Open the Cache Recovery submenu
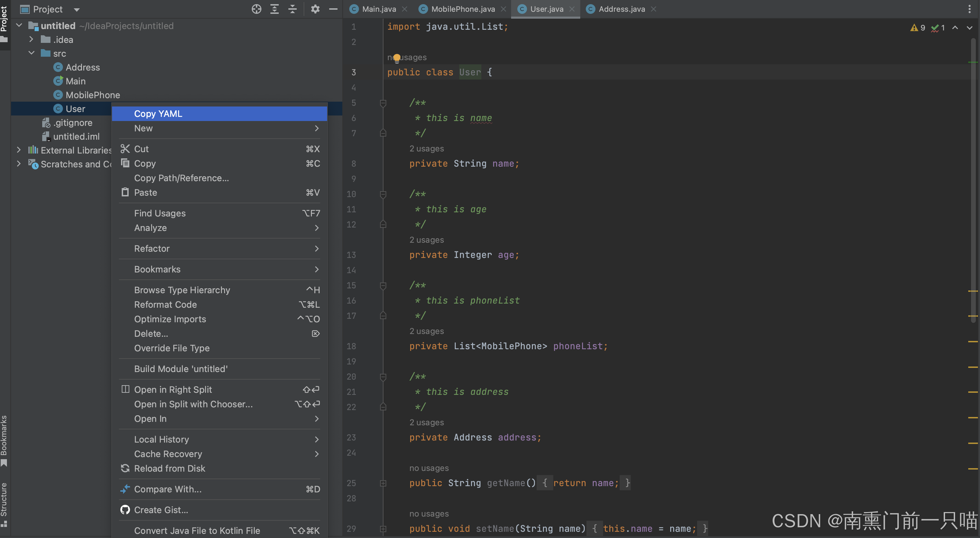980x538 pixels. (x=220, y=454)
